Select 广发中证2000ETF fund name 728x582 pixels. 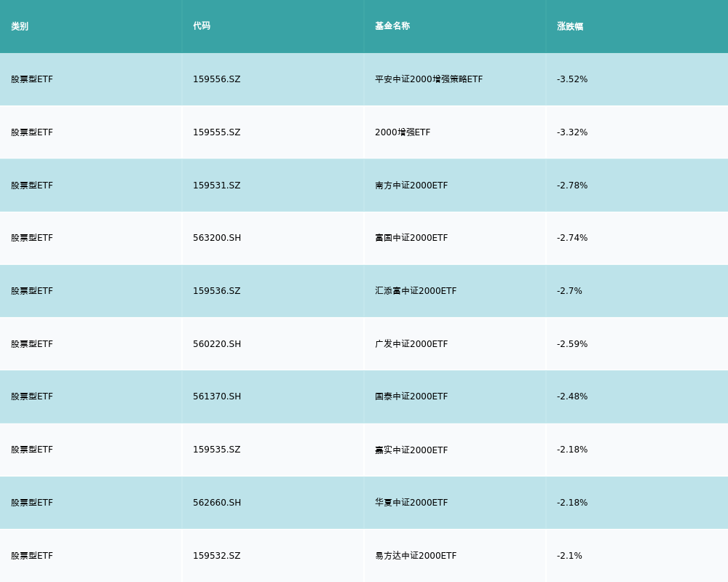[x=411, y=344]
